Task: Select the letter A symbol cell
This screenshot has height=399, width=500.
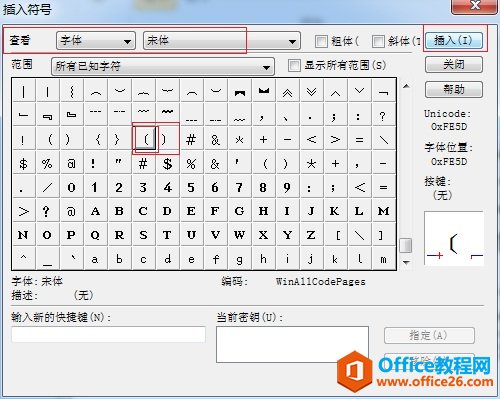Action: [x=95, y=211]
